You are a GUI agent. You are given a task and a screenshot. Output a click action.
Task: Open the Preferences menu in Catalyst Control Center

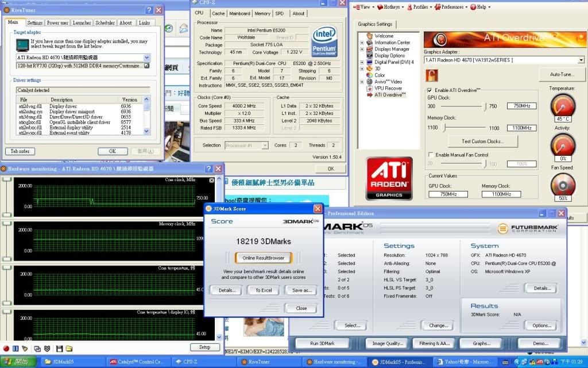(x=451, y=7)
